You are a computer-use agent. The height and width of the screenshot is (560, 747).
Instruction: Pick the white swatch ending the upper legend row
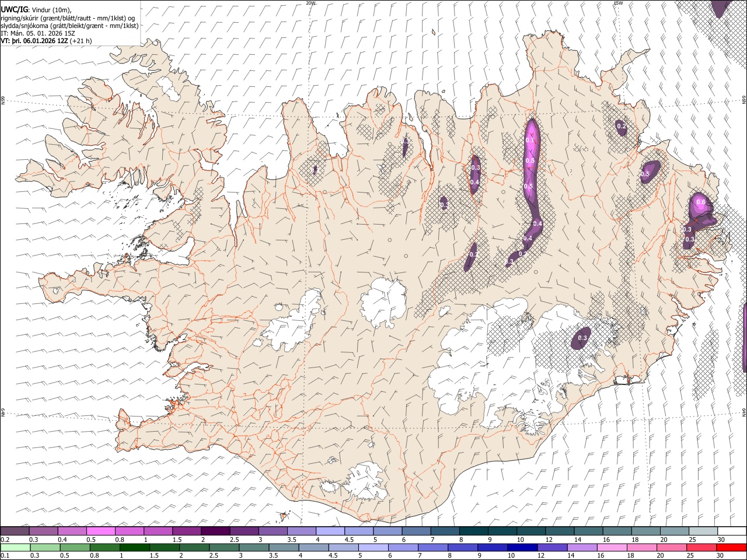[731, 531]
